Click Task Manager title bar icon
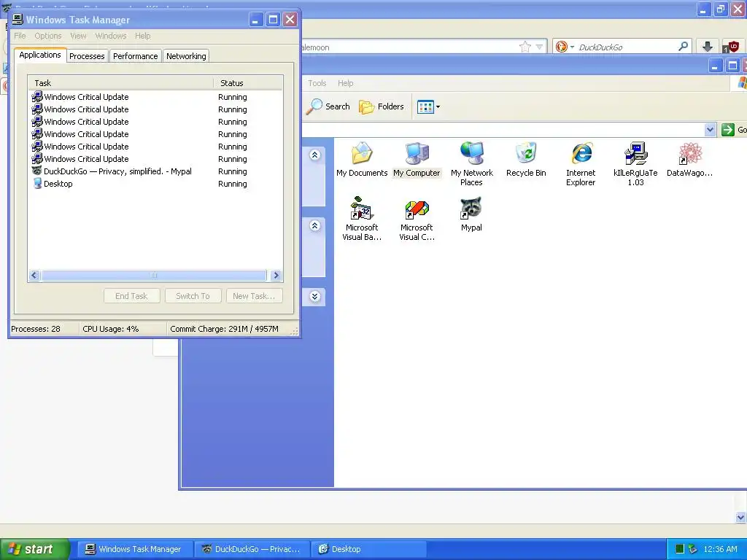The height and width of the screenshot is (560, 747). pos(18,20)
